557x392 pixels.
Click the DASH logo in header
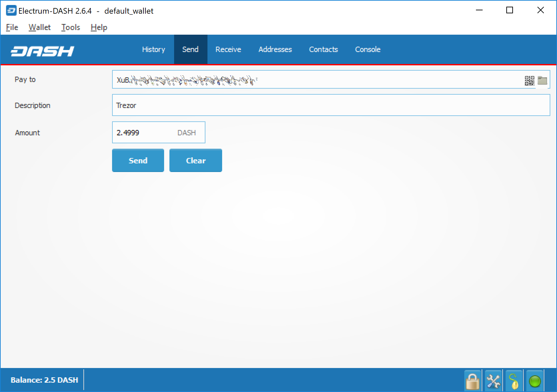(x=42, y=51)
